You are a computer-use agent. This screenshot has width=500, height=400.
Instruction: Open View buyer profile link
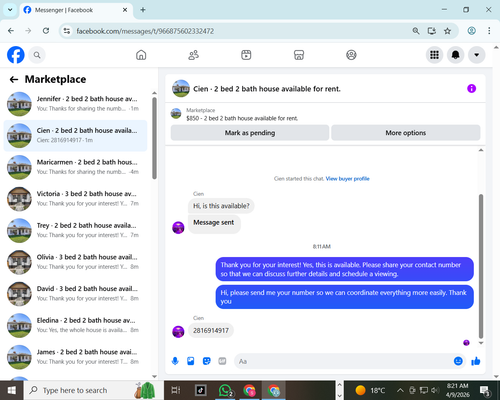tap(348, 179)
